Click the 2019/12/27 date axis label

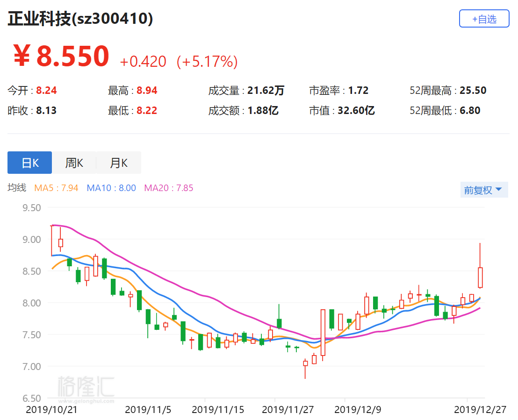point(480,410)
